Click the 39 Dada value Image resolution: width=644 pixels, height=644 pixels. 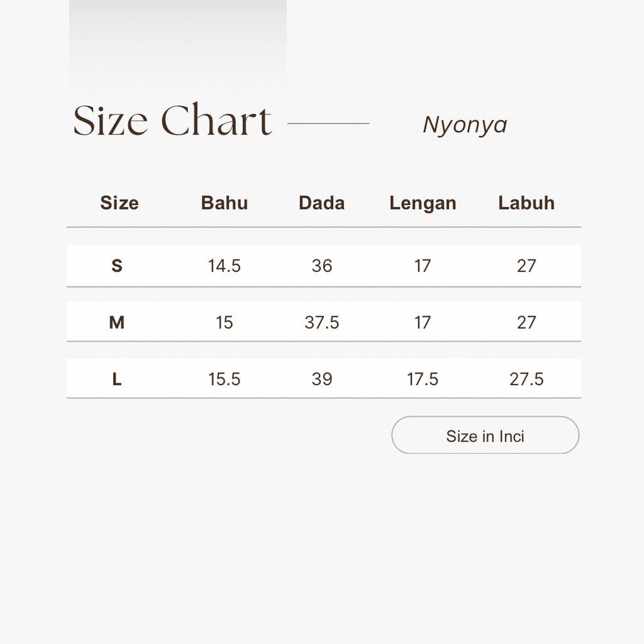[x=321, y=379]
